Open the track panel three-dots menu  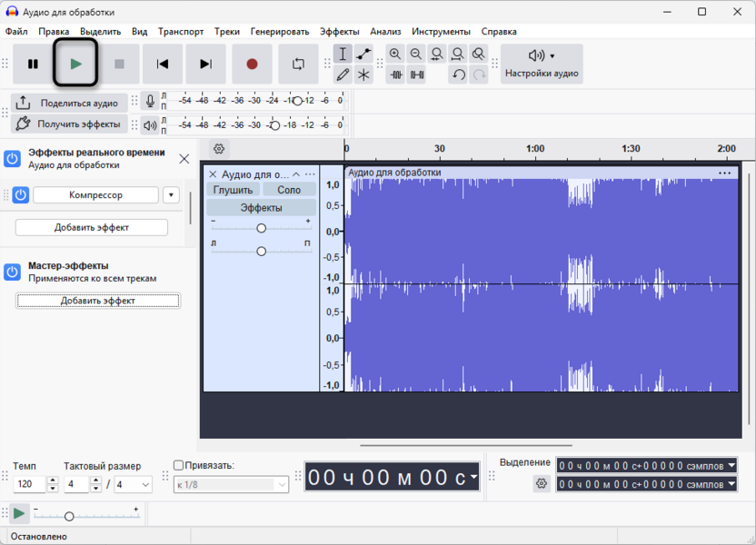coord(310,174)
